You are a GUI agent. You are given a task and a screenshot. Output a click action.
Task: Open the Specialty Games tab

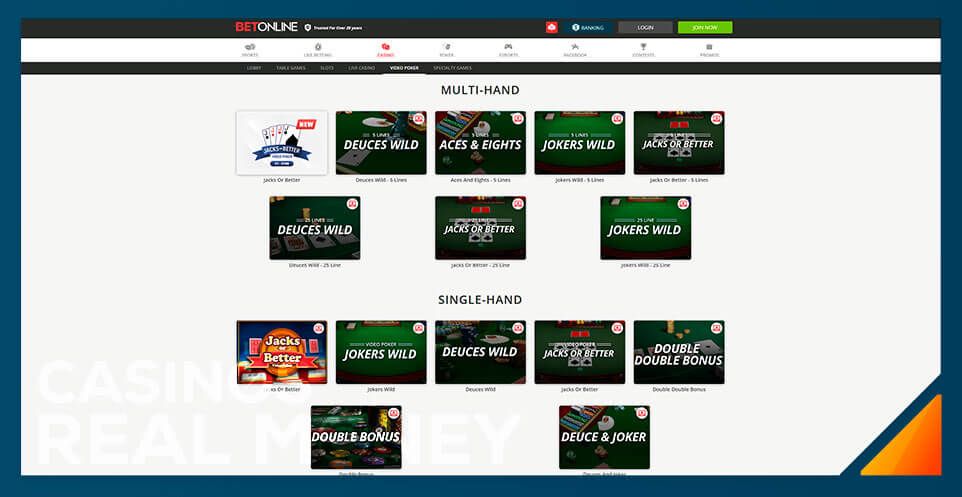pyautogui.click(x=452, y=68)
